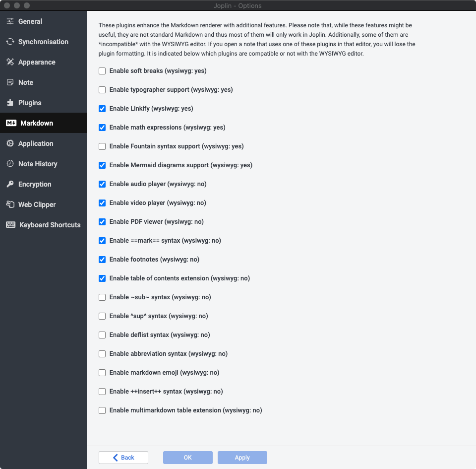This screenshot has width=476, height=469.
Task: Disable math expressions checkbox
Action: pos(102,128)
